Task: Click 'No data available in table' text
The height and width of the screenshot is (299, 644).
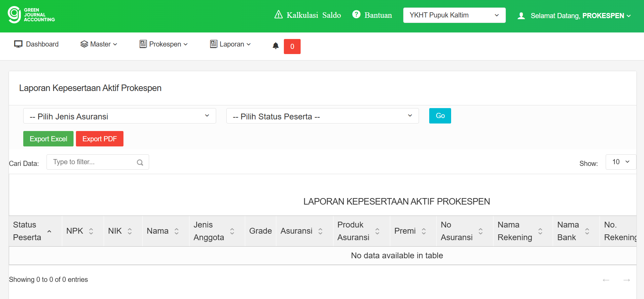Action: (x=397, y=256)
